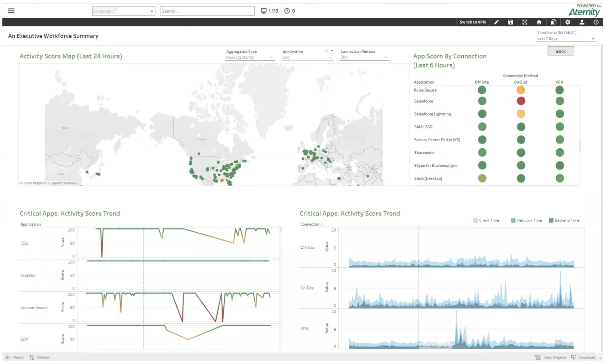This screenshot has width=606, height=364.
Task: Click the monitor device count icon showing 1,113
Action: (264, 11)
